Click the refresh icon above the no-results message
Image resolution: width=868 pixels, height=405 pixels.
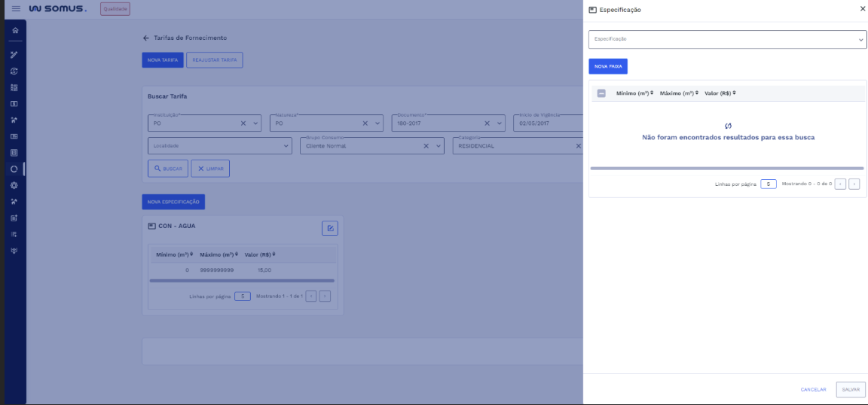point(728,126)
